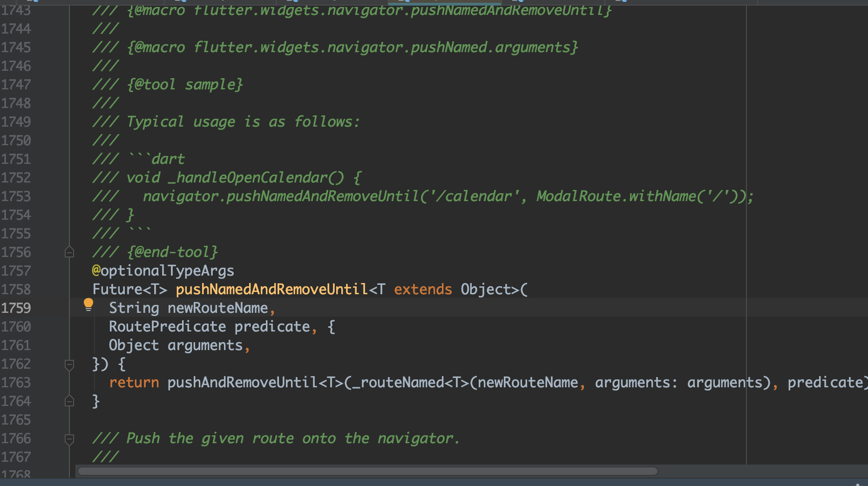Place cursor in pushNamedAndRemoveUntil function name
868x486 pixels.
coord(271,289)
